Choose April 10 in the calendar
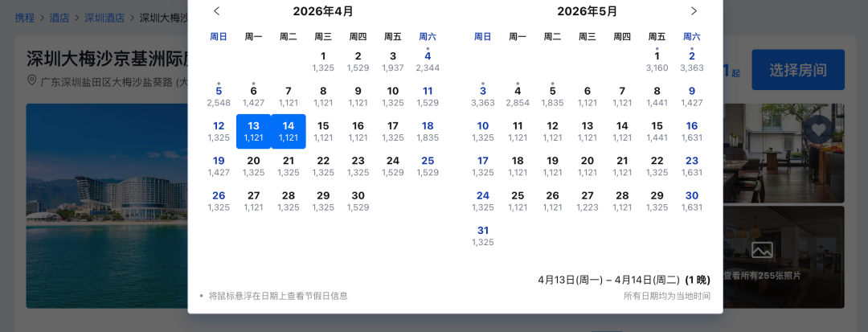This screenshot has height=332, width=868. click(x=393, y=96)
